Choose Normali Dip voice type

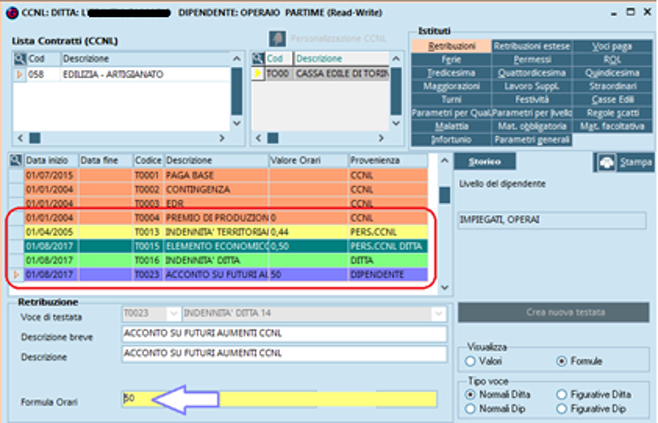pos(470,409)
